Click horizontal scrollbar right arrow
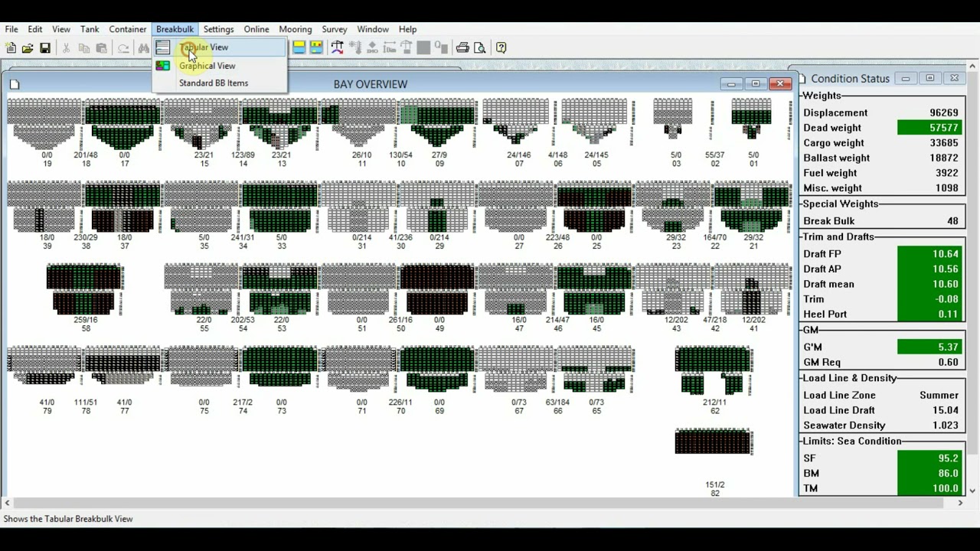The width and height of the screenshot is (980, 551). pyautogui.click(x=960, y=503)
